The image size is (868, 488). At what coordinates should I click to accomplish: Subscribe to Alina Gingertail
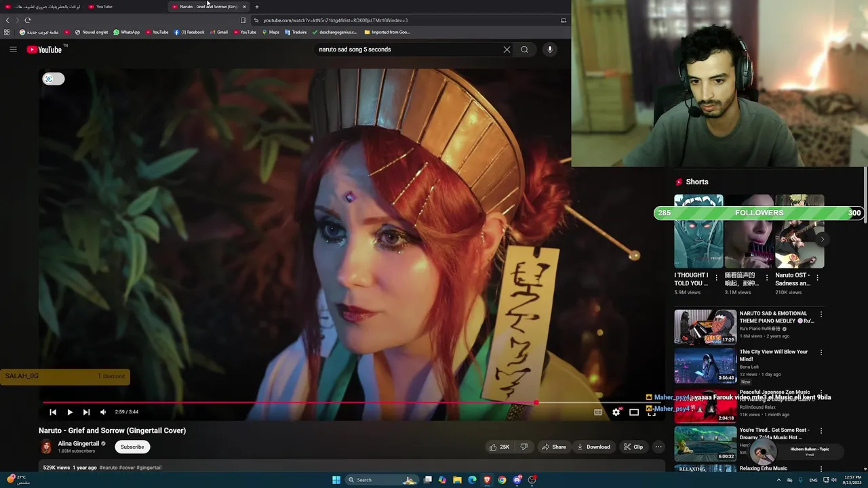tap(132, 447)
